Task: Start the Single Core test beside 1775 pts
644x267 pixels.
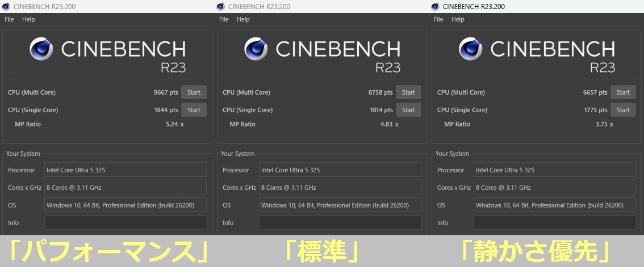Action: pos(623,110)
